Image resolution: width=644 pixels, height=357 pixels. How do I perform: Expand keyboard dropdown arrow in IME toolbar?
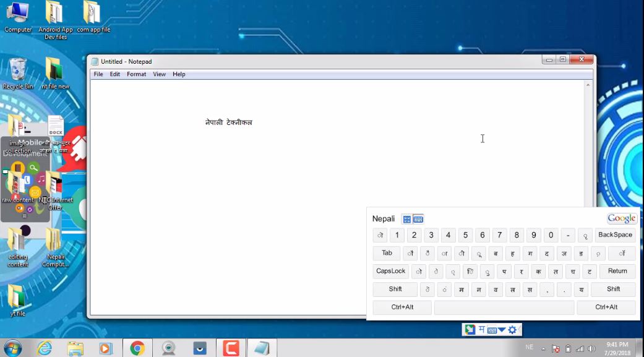(x=502, y=330)
